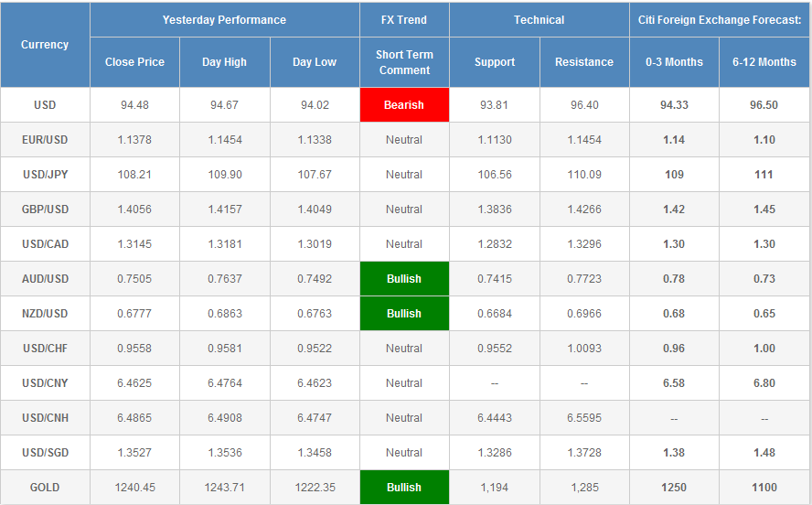
Task: Click the Short Term Comment header
Action: (x=404, y=62)
